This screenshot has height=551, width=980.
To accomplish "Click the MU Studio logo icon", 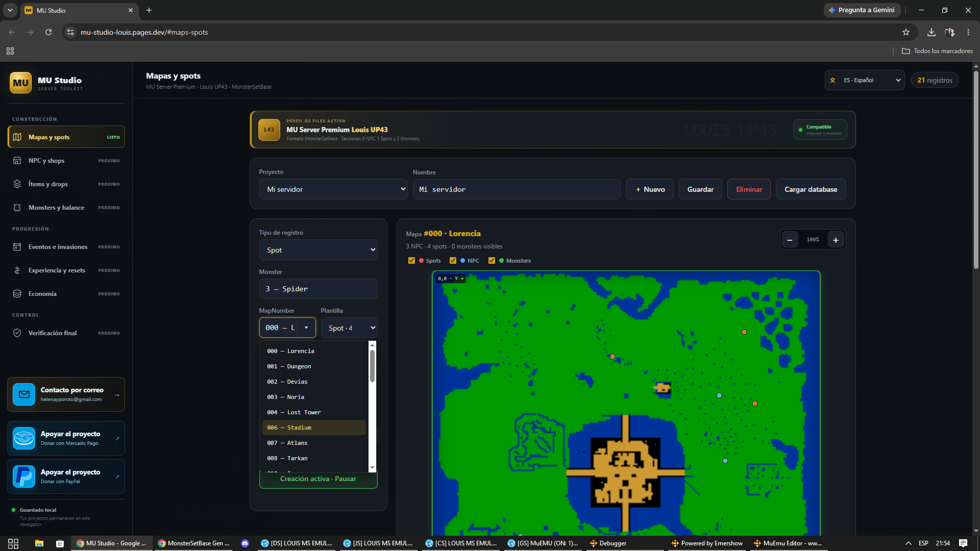I will pos(20,83).
